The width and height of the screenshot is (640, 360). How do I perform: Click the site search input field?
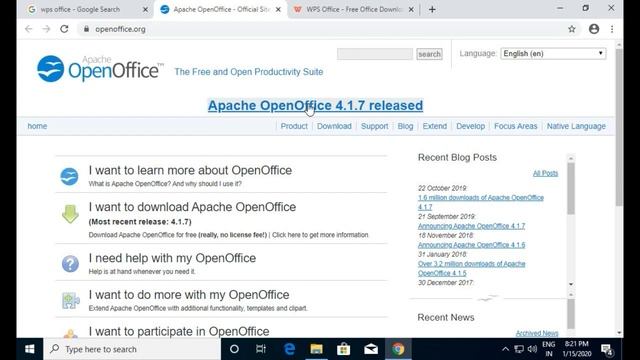pos(375,54)
